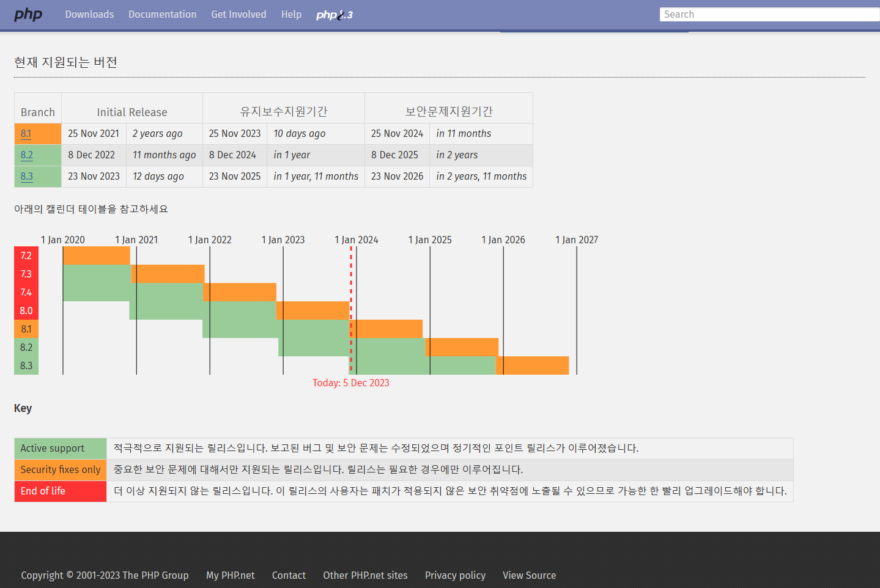The image size is (880, 588).
Task: Click View Source in footer
Action: 529,575
